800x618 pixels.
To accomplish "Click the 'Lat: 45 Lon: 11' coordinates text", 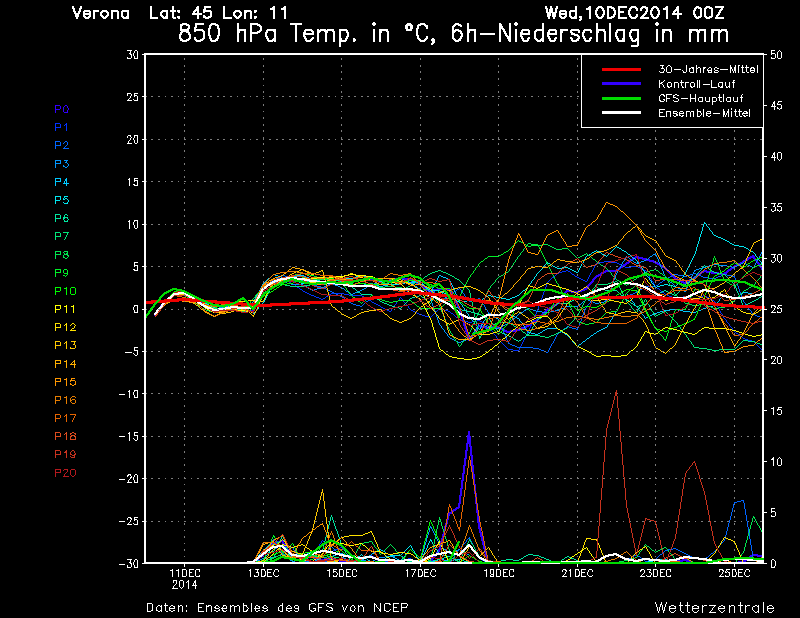I will coord(218,13).
